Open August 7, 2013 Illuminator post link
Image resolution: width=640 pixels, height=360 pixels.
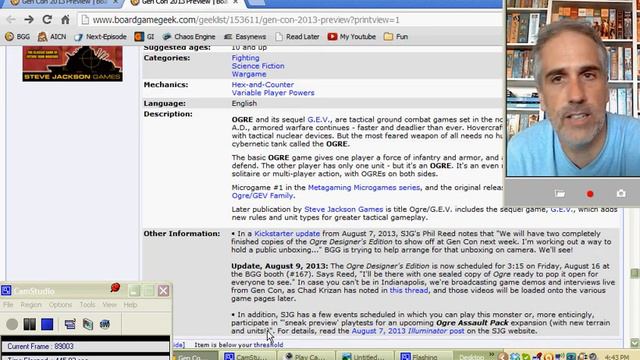tap(408, 331)
